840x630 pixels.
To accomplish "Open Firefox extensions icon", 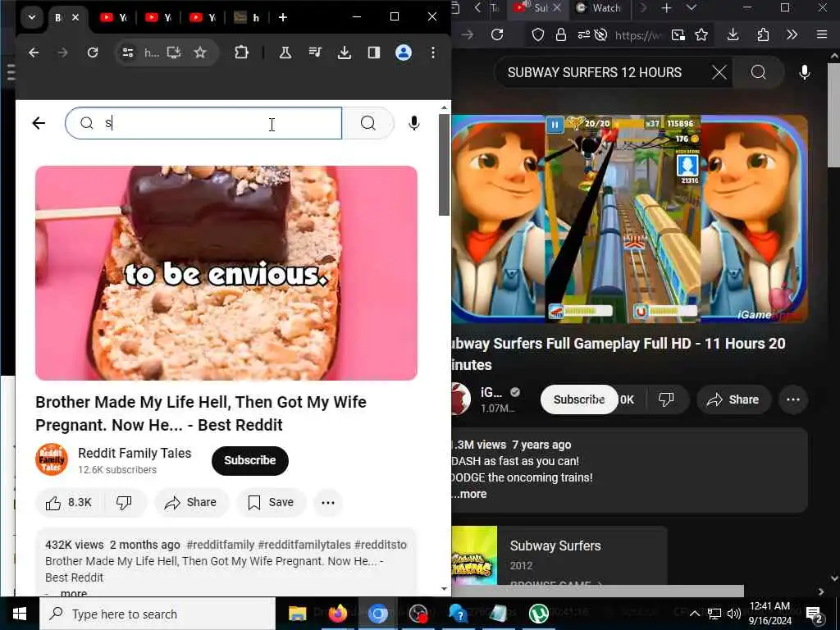I will coord(763,34).
